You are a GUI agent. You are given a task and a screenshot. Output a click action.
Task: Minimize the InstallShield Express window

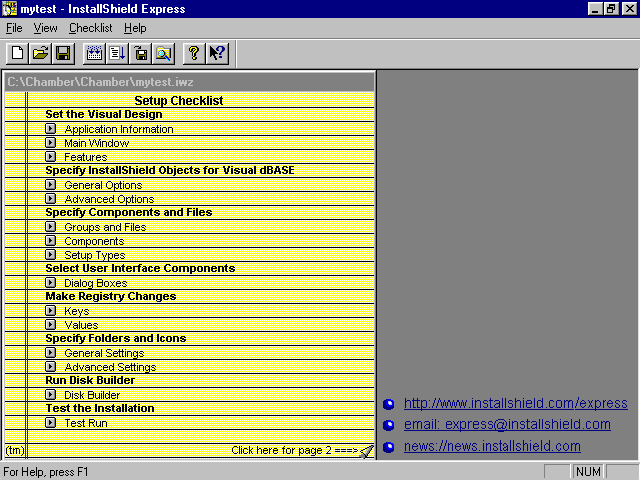pos(595,9)
